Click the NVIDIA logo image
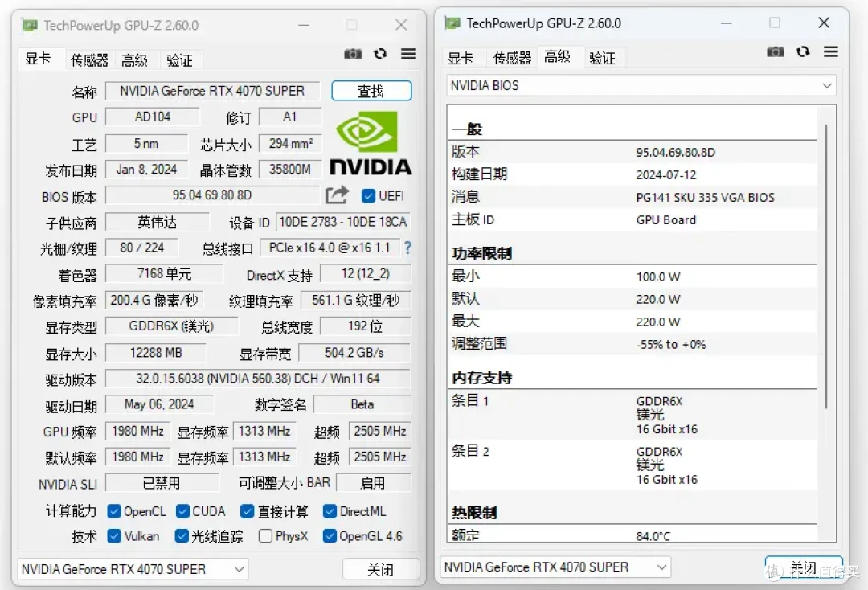Image resolution: width=868 pixels, height=590 pixels. click(371, 143)
